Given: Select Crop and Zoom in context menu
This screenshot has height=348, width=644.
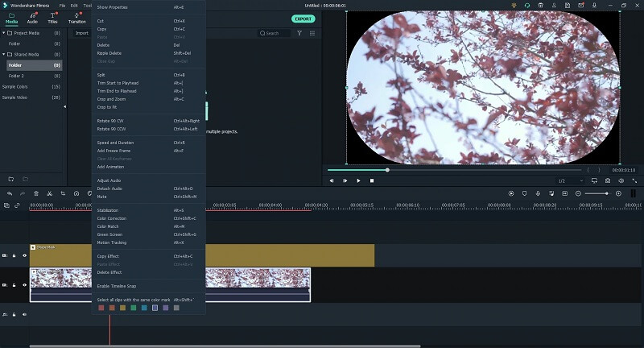Looking at the screenshot, I should click(110, 99).
